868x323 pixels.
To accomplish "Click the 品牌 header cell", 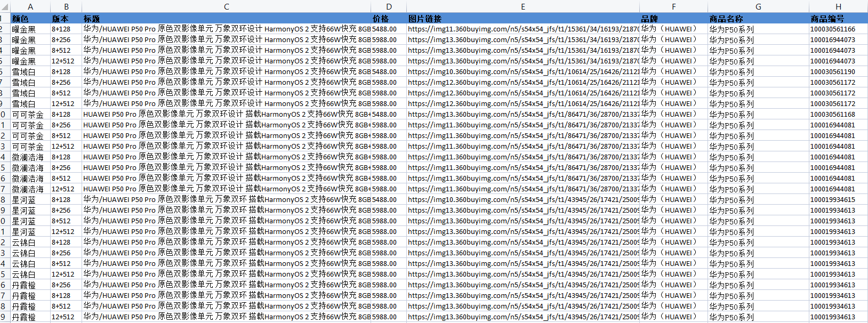I will coord(674,19).
